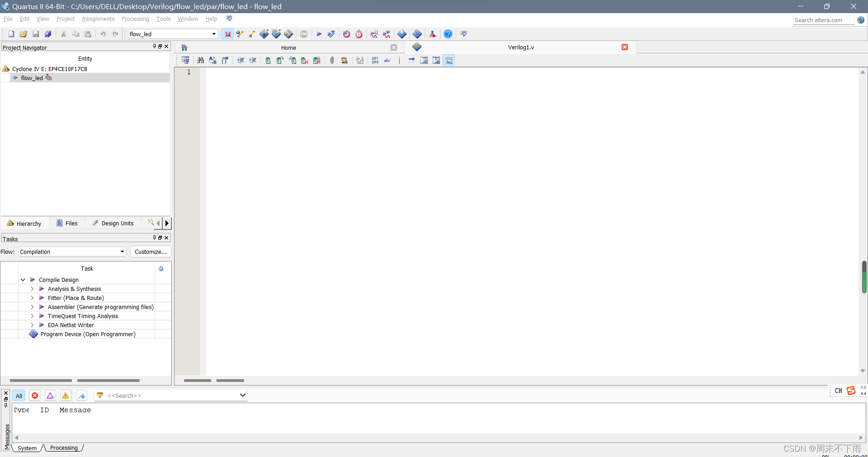Click the blue Help question mark icon
Screen dimensions: 868x457
click(448, 34)
